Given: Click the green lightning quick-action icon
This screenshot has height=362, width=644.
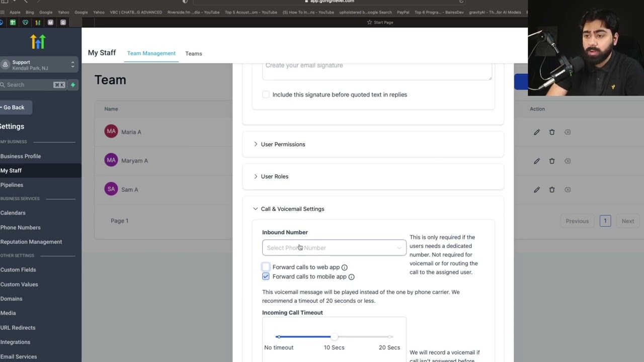Looking at the screenshot, I should (x=73, y=85).
